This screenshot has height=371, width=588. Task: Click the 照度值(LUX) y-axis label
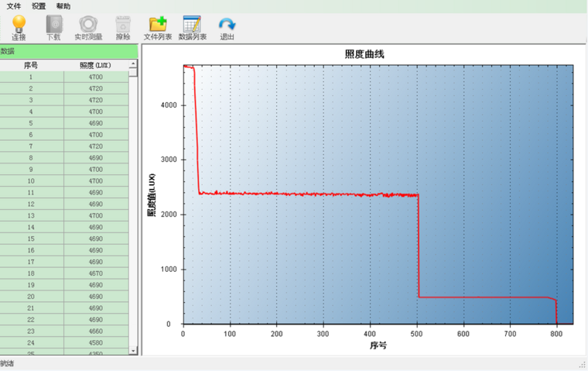click(x=151, y=195)
